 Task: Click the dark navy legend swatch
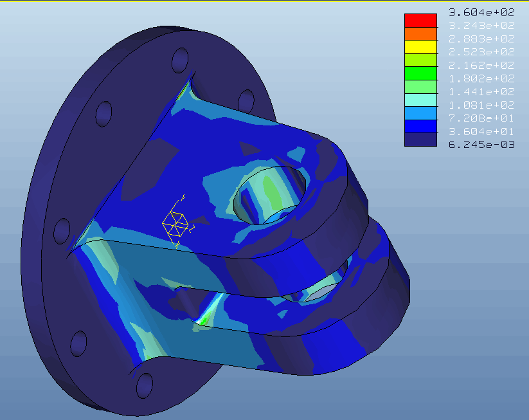[421, 140]
